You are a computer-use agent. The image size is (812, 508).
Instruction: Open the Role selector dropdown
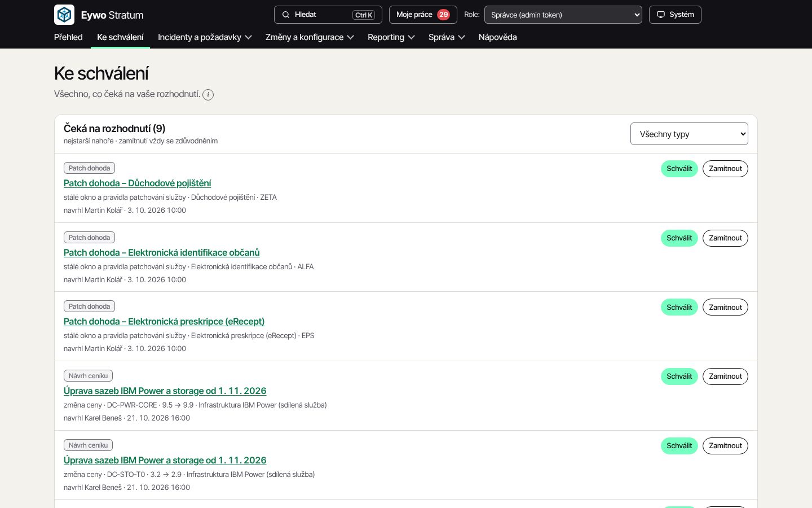[x=563, y=15]
